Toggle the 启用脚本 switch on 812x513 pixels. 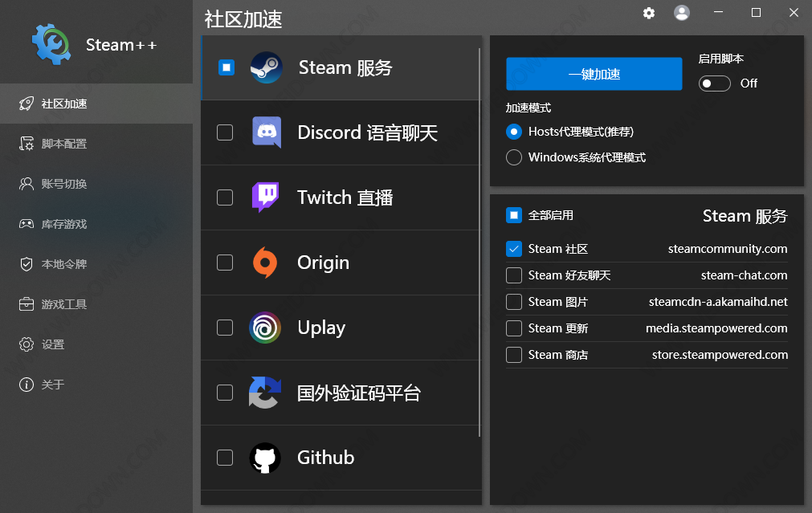click(x=714, y=83)
